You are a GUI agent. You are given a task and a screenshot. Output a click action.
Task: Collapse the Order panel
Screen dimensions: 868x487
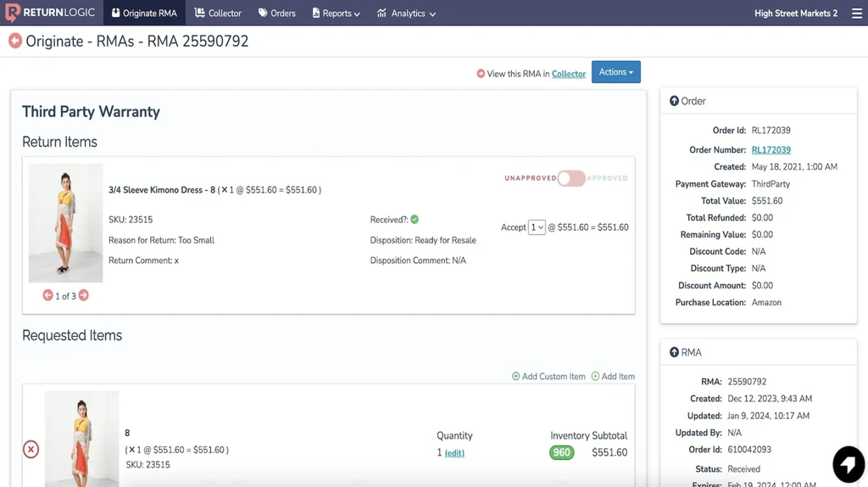(x=674, y=101)
